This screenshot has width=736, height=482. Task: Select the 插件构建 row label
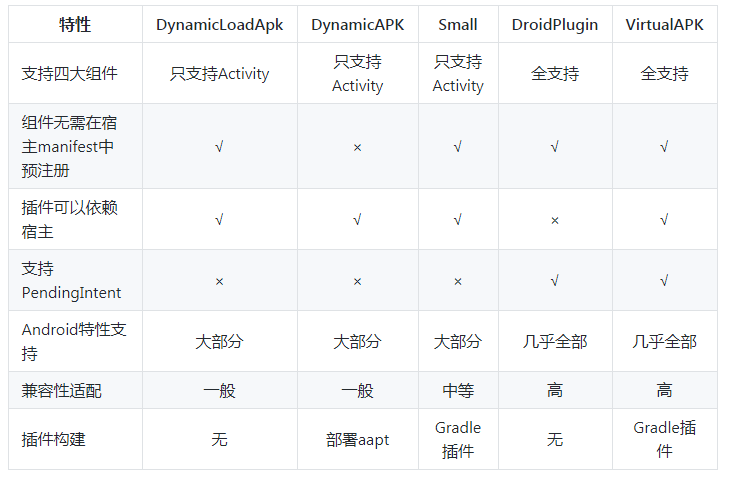point(54,439)
